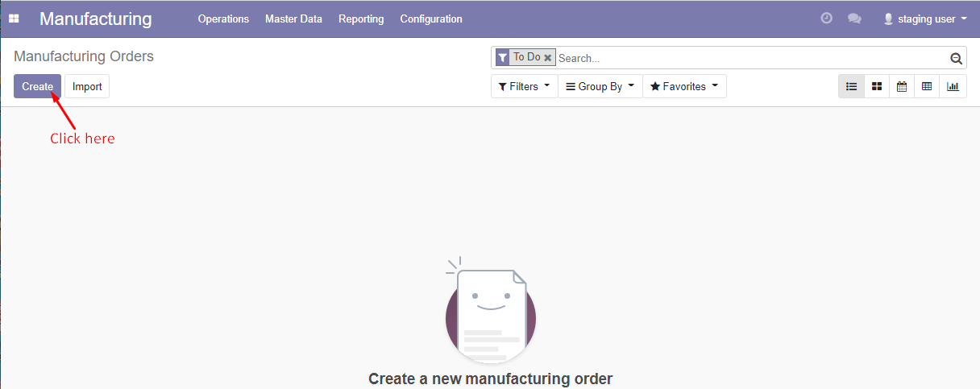Image resolution: width=980 pixels, height=389 pixels.
Task: Open the Master Data menu
Action: tap(293, 19)
